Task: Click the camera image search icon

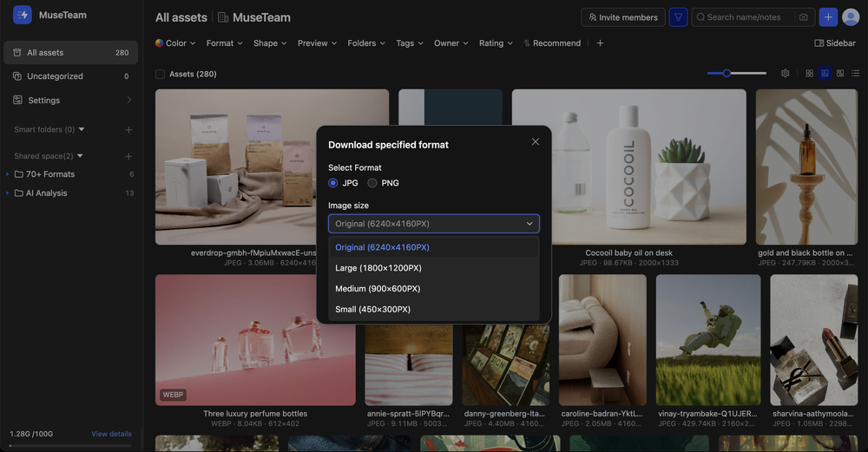Action: tap(803, 17)
